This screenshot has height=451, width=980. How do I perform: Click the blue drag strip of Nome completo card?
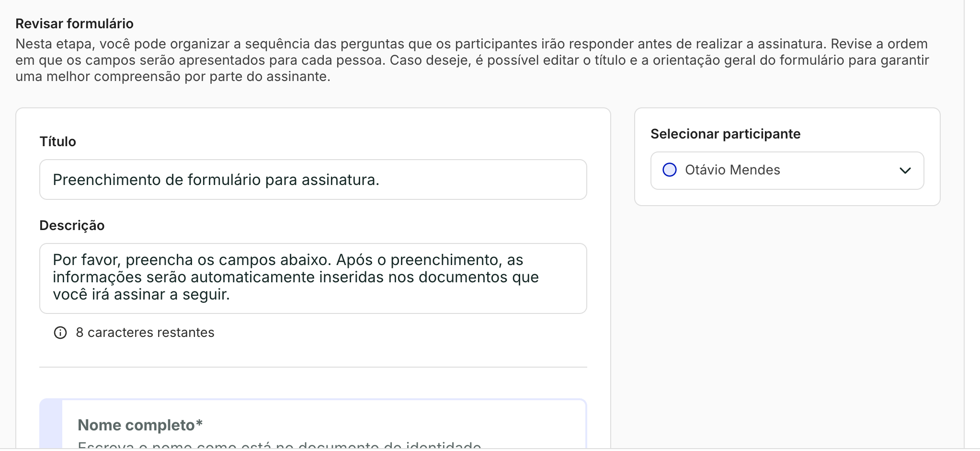coord(51,425)
